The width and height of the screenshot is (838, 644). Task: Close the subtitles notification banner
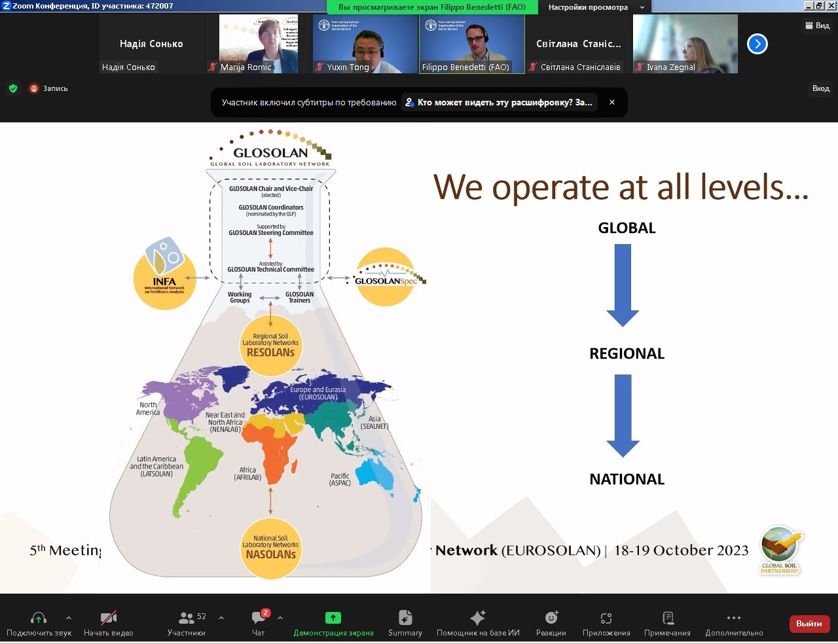[x=612, y=102]
